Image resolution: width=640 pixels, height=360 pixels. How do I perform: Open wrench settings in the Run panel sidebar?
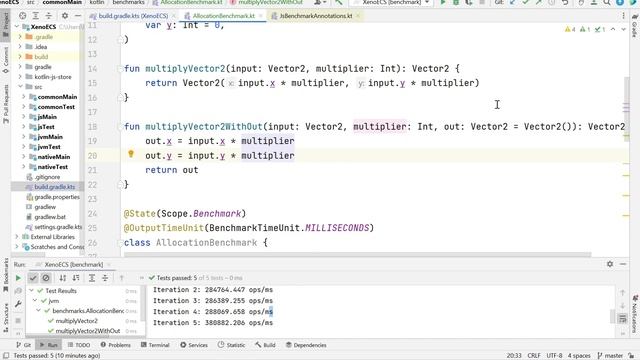(18, 304)
